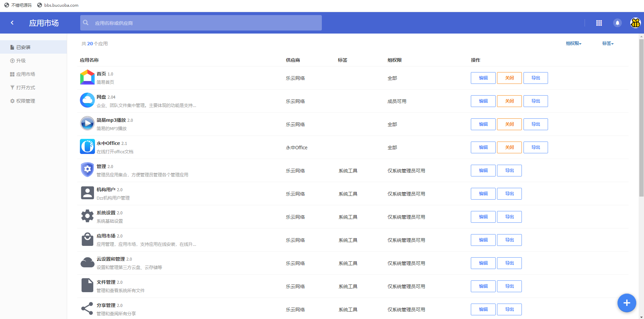Image resolution: width=644 pixels, height=319 pixels.
Task: Click the back arrow in header
Action: (x=12, y=23)
